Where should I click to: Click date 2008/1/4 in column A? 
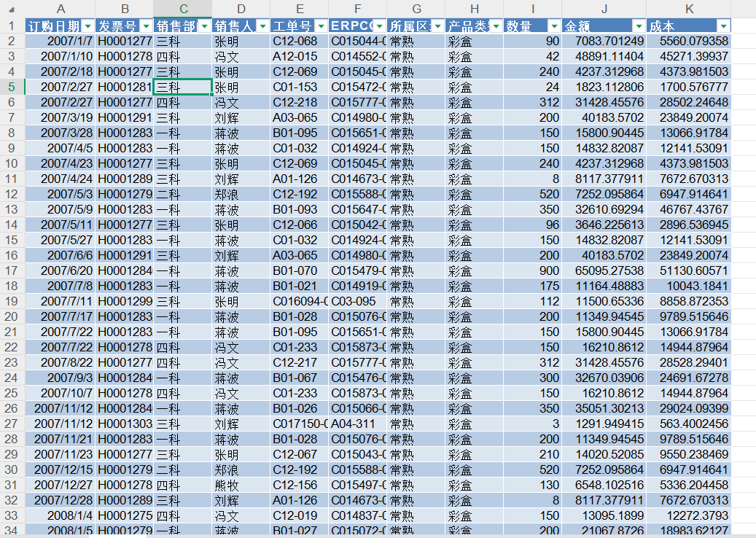(61, 516)
